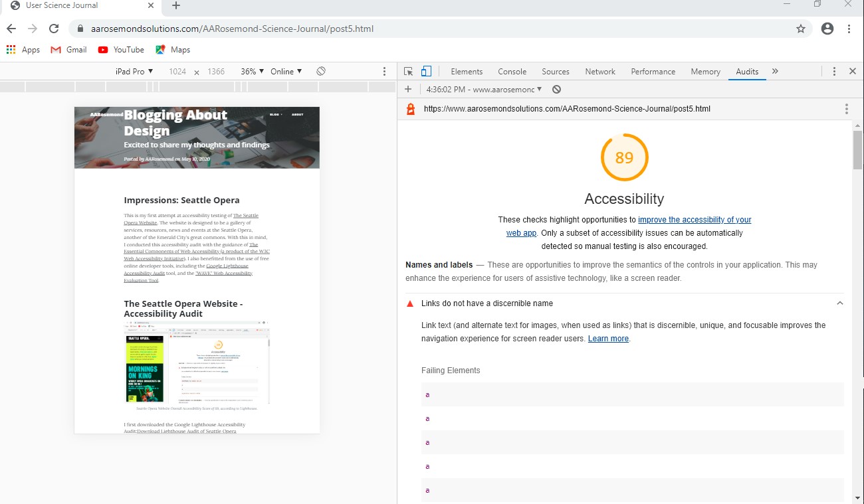The image size is (864, 504).
Task: Click the Chrome profile avatar
Action: tap(827, 29)
